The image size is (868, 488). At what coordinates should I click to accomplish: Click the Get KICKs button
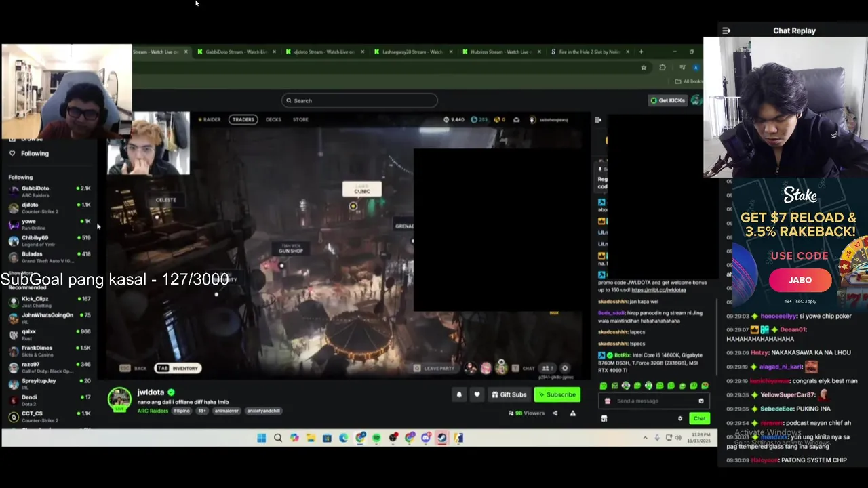(667, 100)
